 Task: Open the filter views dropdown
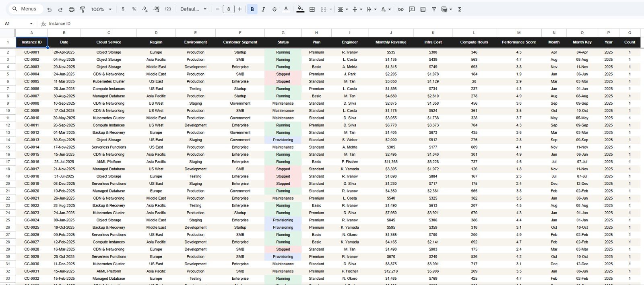click(x=447, y=9)
